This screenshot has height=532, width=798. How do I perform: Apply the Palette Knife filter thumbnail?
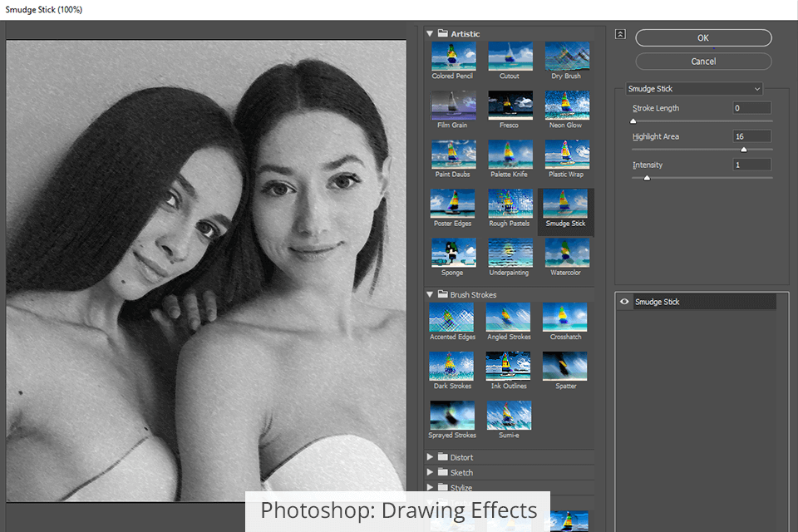pyautogui.click(x=510, y=155)
